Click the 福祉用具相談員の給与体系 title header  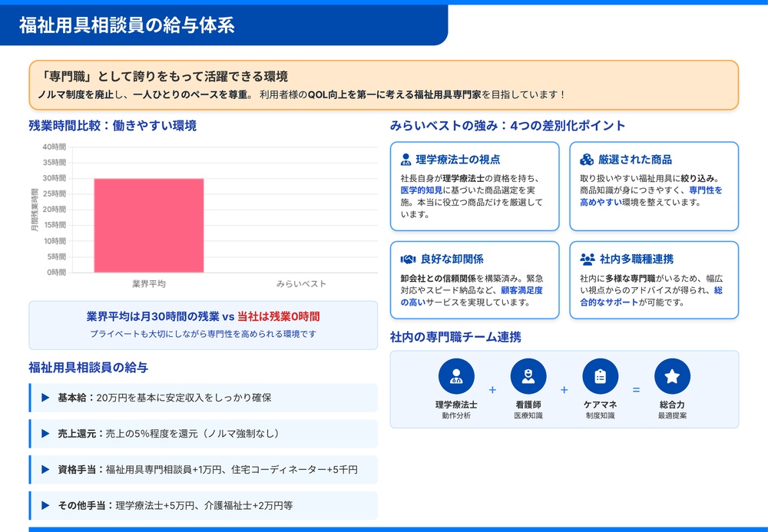click(127, 25)
